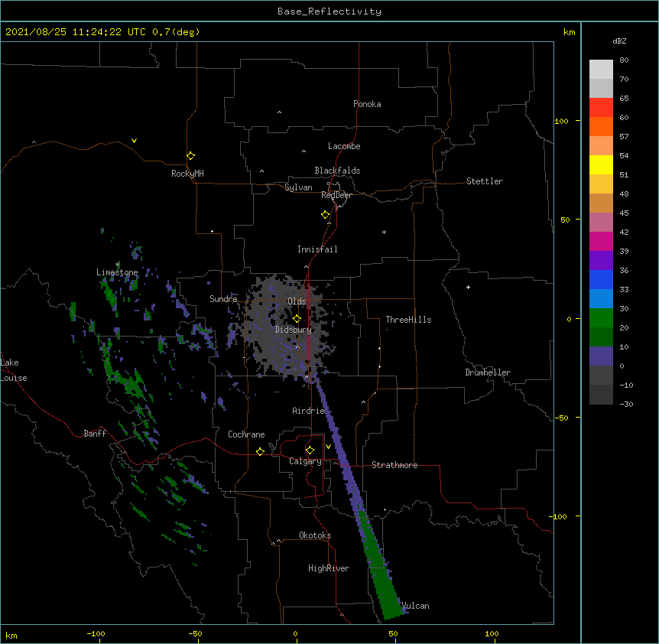659x644 pixels.
Task: Pick the orange 60–57 dBZ legend swatch
Action: [601, 127]
